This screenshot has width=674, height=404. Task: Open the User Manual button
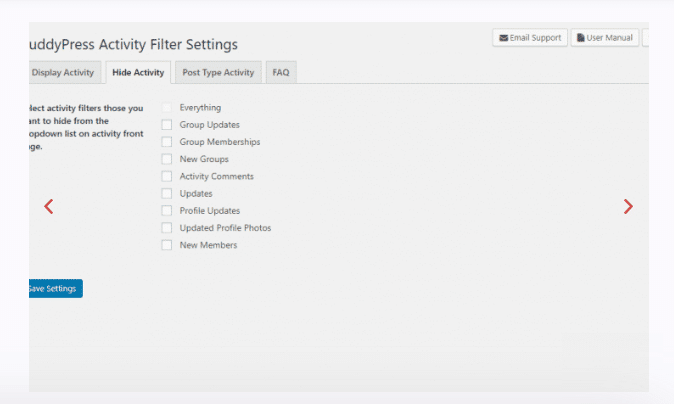pyautogui.click(x=605, y=38)
